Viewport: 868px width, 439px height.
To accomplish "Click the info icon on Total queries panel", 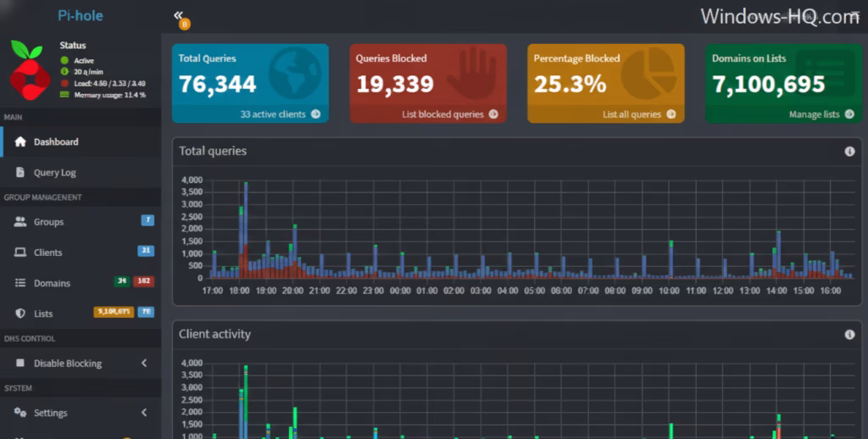I will click(x=849, y=152).
